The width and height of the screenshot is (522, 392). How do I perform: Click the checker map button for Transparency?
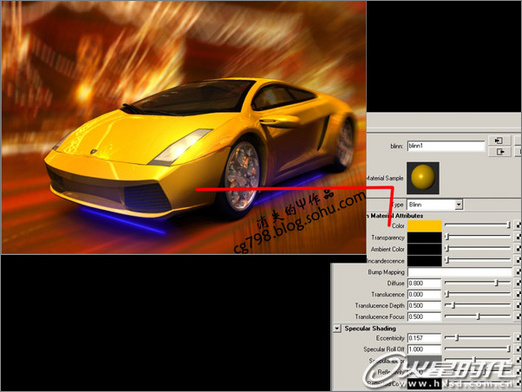(x=519, y=237)
